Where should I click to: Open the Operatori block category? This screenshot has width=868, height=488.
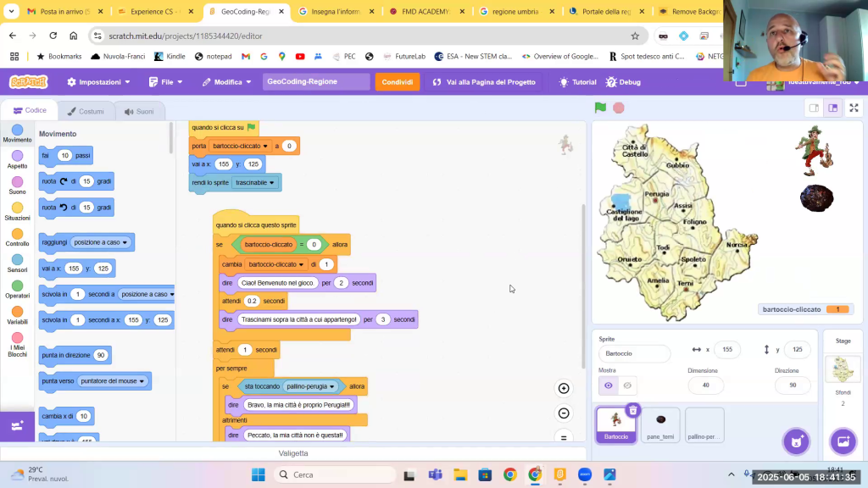pos(17,290)
